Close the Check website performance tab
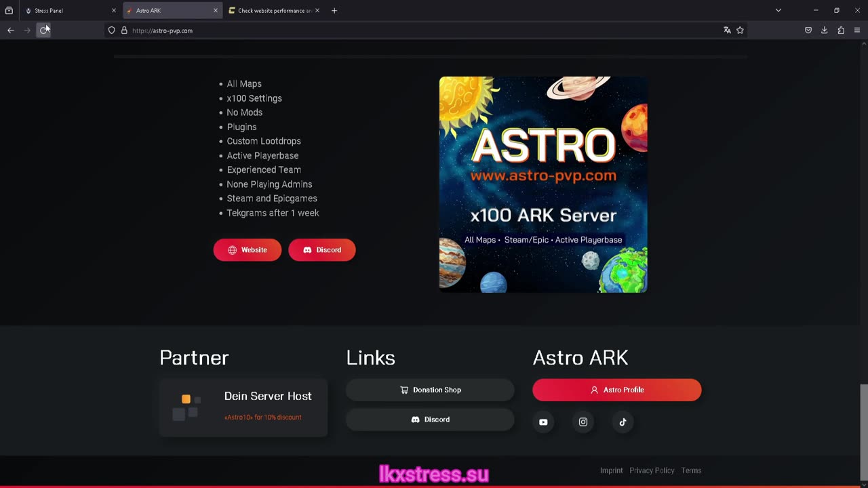The height and width of the screenshot is (488, 868). (x=317, y=11)
